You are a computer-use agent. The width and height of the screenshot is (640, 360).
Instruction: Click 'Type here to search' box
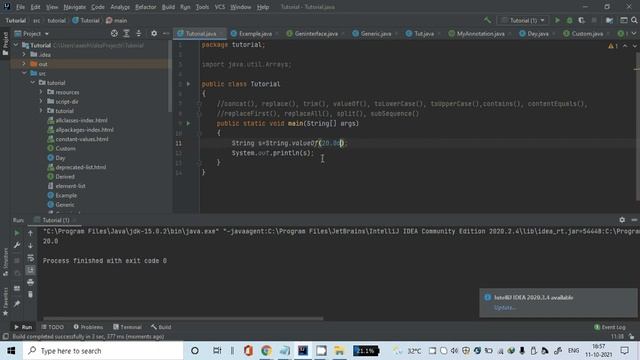[103, 351]
